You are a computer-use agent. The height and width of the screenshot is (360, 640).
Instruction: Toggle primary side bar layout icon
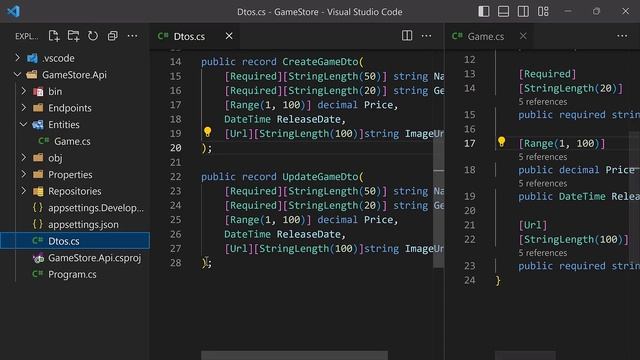[x=484, y=11]
